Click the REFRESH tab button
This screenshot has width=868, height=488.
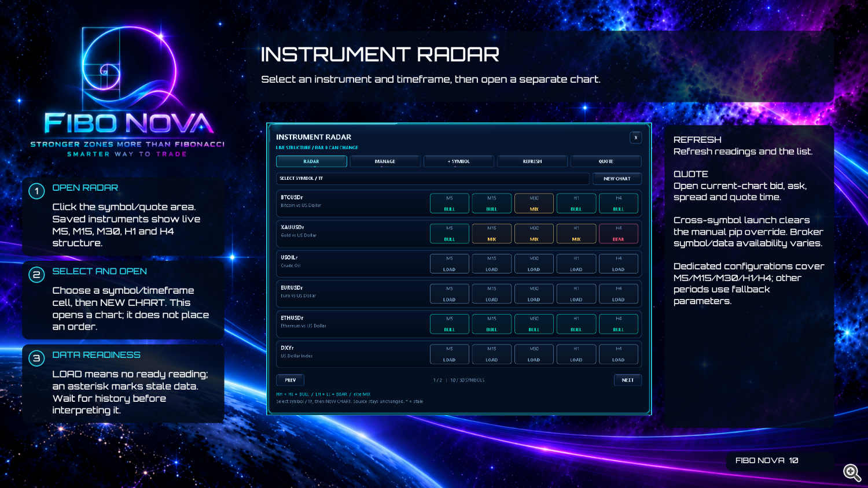532,161
